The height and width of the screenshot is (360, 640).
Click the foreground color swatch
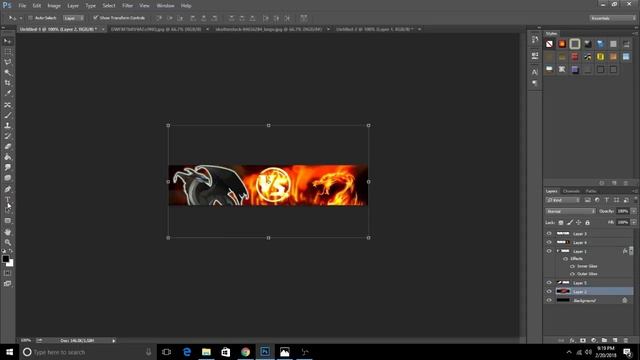5,259
